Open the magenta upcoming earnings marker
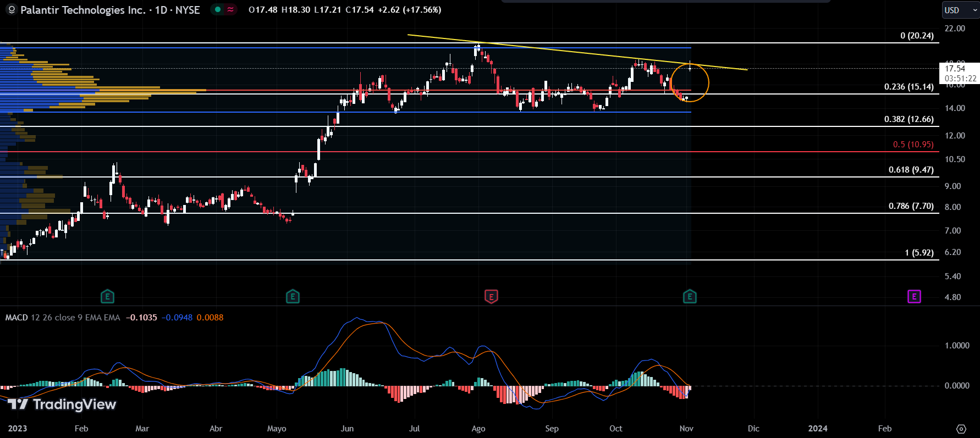 tap(914, 297)
